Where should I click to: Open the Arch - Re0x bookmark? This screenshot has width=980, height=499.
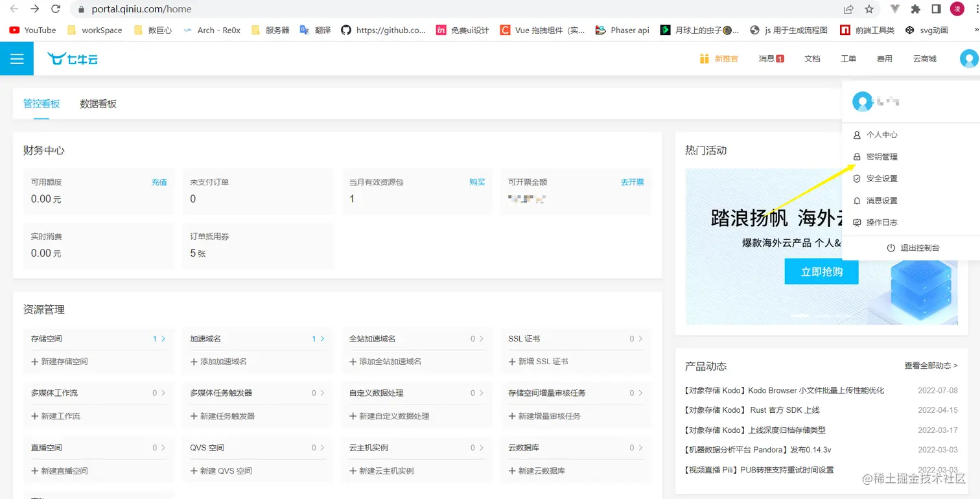212,30
